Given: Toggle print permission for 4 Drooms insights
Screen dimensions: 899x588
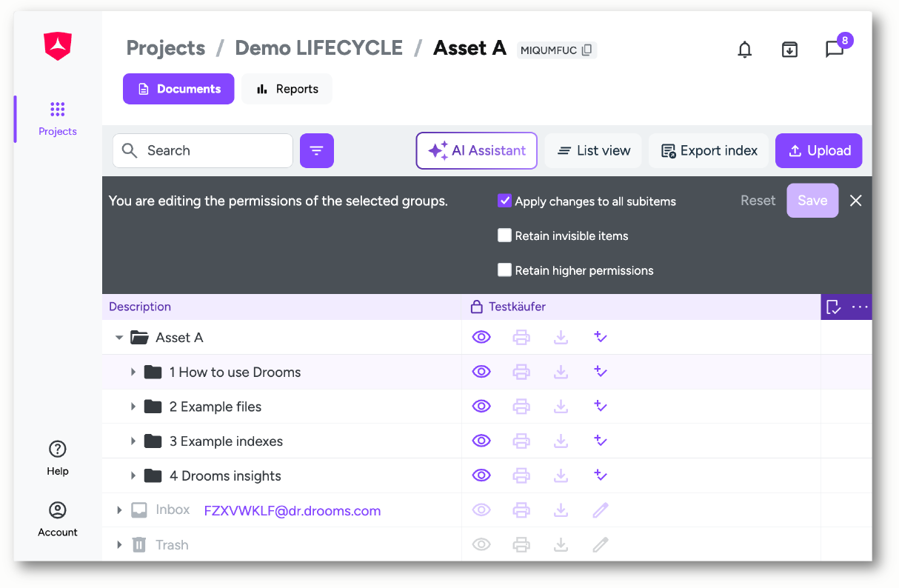Looking at the screenshot, I should (521, 475).
